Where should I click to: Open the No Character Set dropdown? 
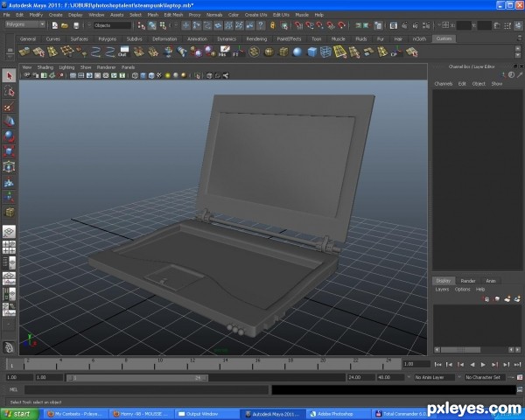[x=486, y=377]
